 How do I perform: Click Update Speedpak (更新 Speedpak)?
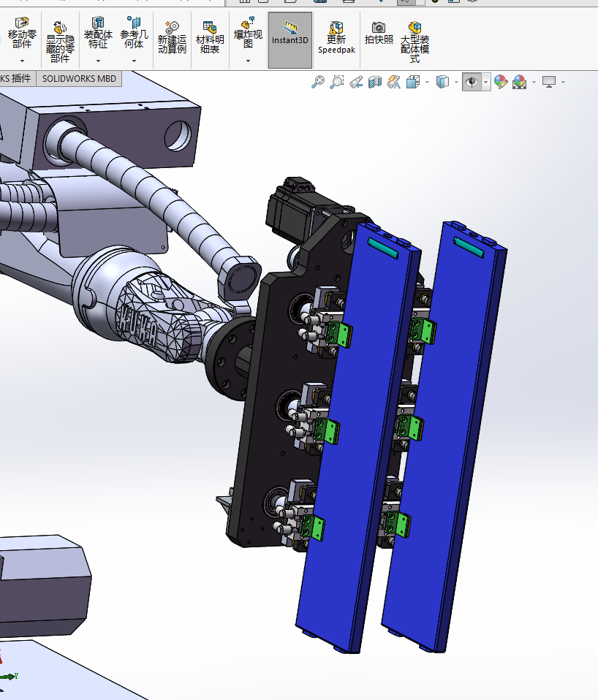click(x=336, y=37)
